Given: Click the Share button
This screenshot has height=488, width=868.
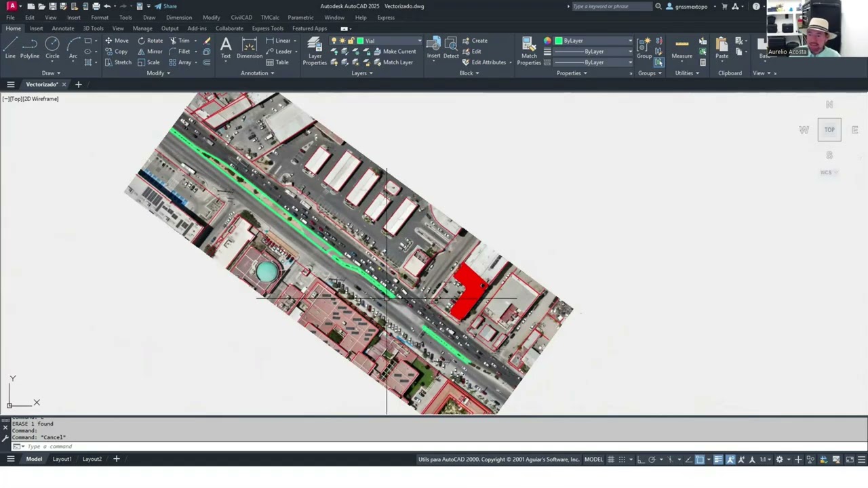Looking at the screenshot, I should (165, 6).
